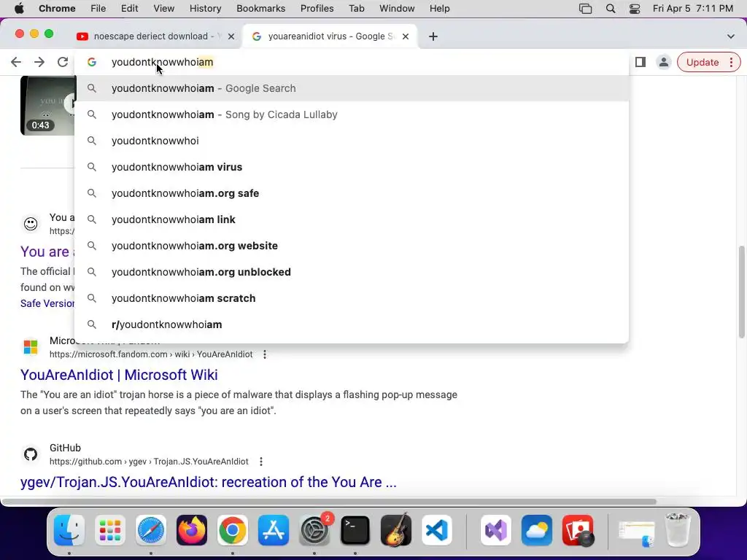Viewport: 747px width, 560px height.
Task: Go back using the browser back arrow
Action: (16, 62)
